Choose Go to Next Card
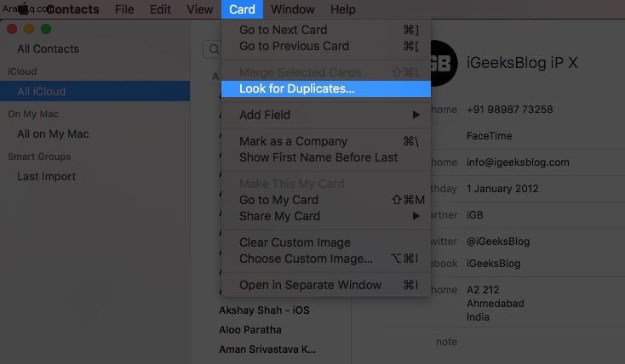625x364 pixels. point(326,30)
